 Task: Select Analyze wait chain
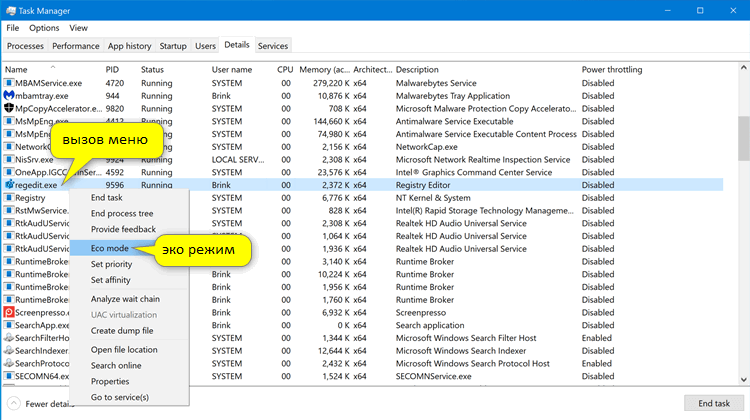pyautogui.click(x=129, y=299)
